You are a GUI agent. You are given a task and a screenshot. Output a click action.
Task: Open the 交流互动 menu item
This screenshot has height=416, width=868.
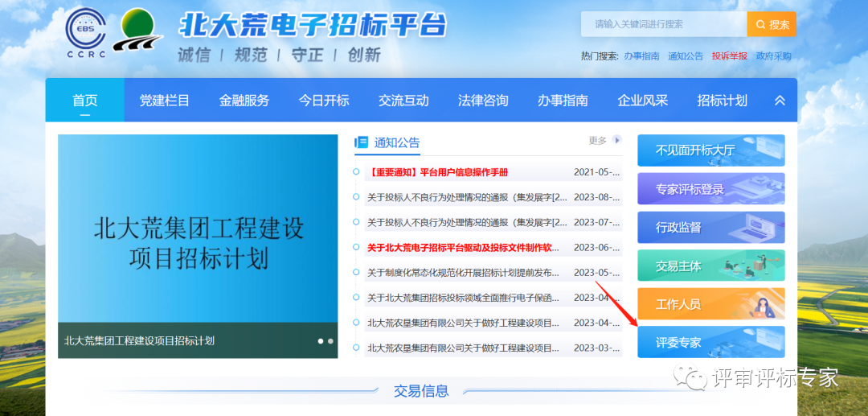403,101
